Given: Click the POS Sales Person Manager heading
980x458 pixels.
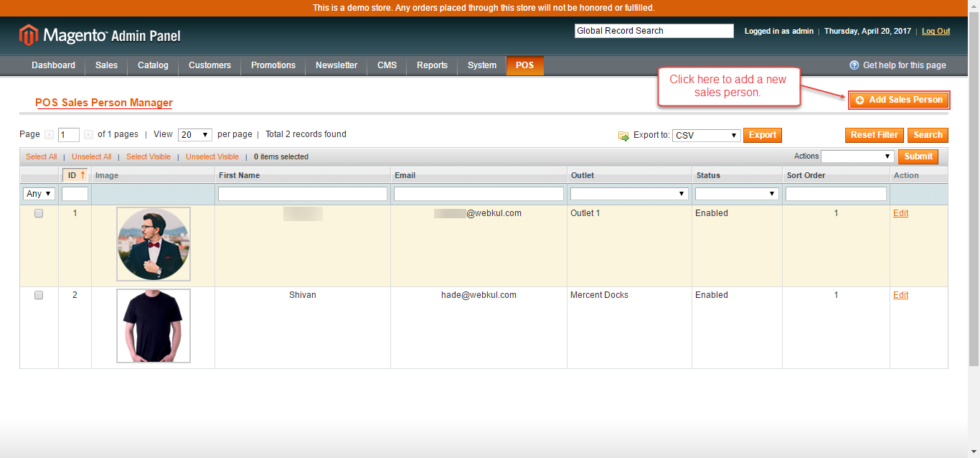Looking at the screenshot, I should [x=104, y=103].
